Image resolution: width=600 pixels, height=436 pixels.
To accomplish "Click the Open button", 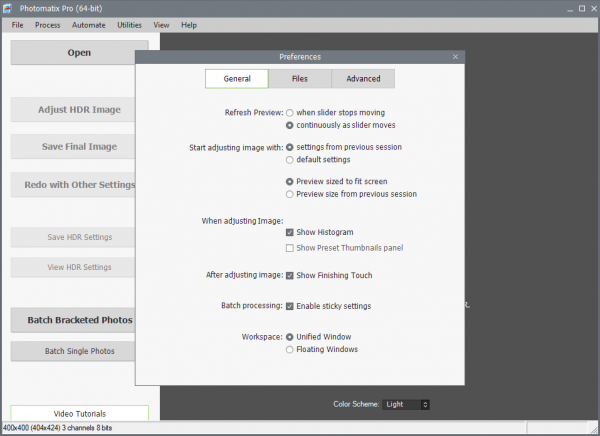I will click(x=79, y=52).
